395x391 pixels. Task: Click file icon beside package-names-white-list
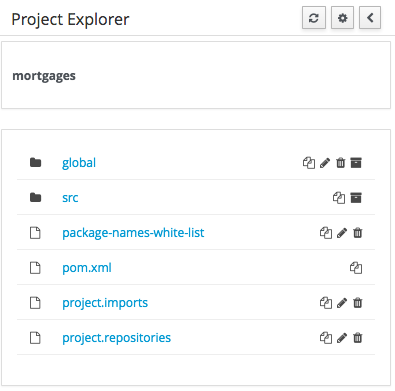tap(35, 233)
